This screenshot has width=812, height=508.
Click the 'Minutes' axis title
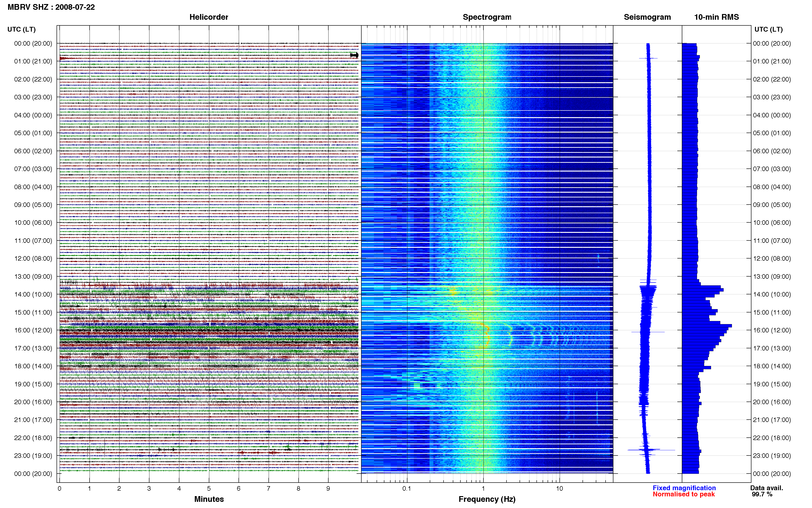pos(209,499)
